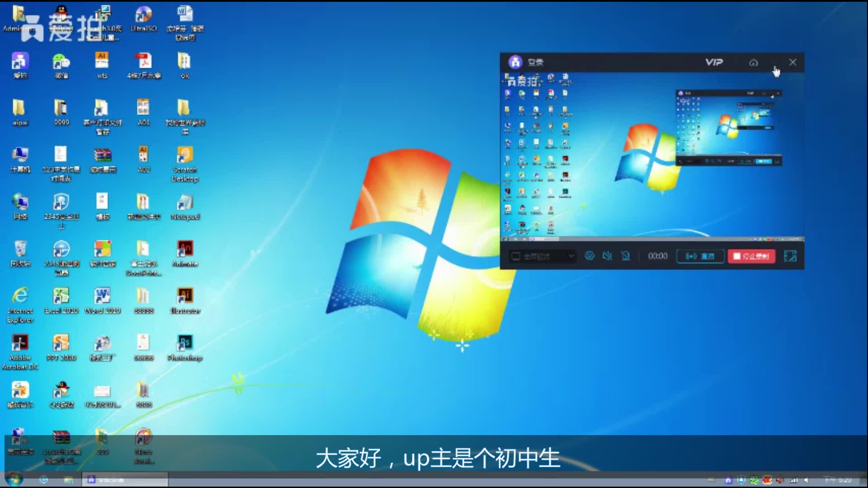
Task: Open Illustrator desktop shortcut
Action: point(185,296)
